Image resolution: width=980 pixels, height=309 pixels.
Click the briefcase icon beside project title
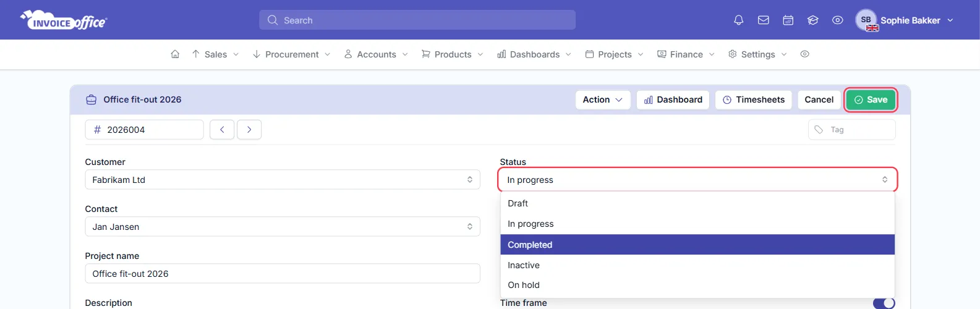point(91,99)
